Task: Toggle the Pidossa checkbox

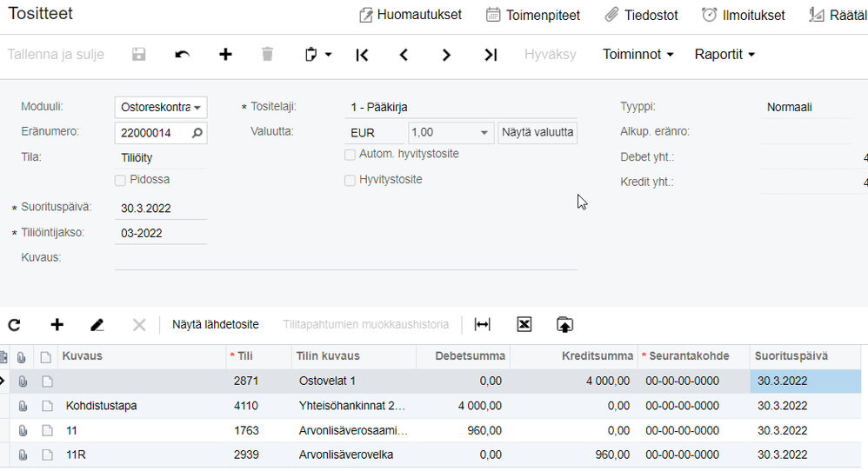Action: [x=121, y=180]
